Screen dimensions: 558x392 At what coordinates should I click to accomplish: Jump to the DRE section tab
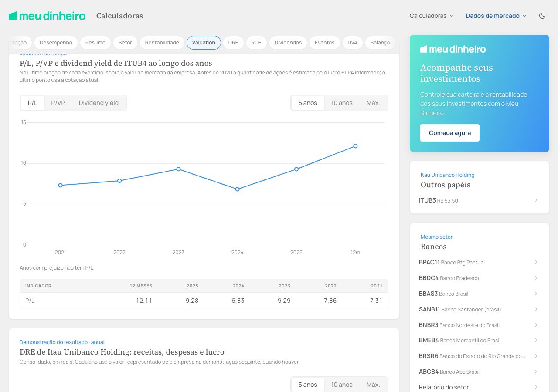[233, 43]
